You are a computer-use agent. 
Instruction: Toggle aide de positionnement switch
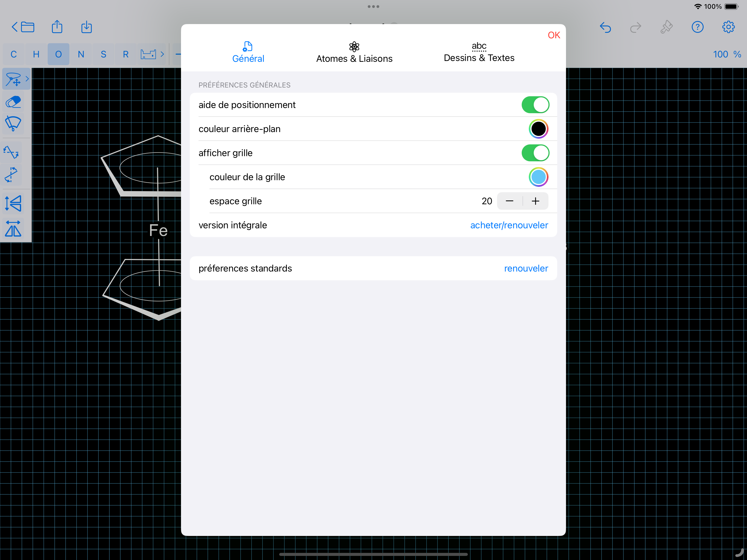pos(535,105)
